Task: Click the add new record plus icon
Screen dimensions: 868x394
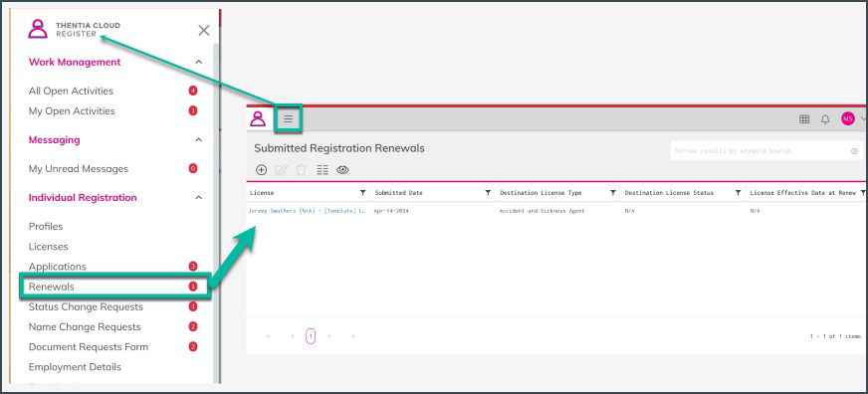Action: pyautogui.click(x=261, y=170)
